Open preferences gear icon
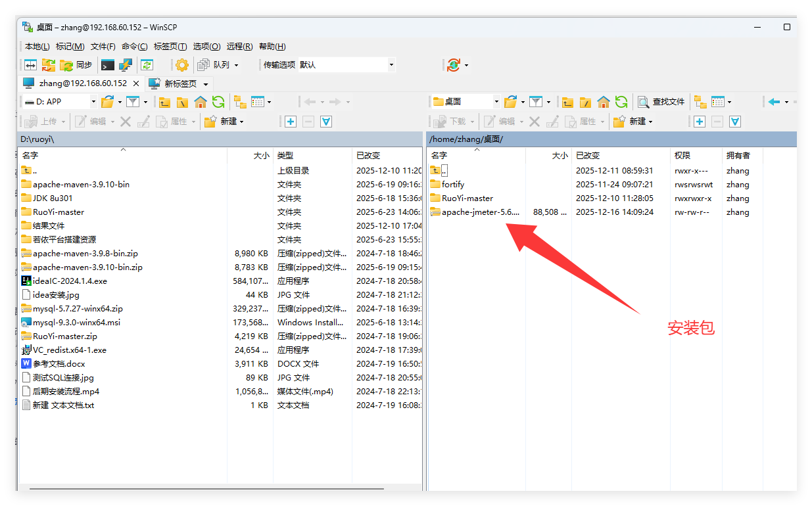Screen dimensions: 812x506 [182, 65]
